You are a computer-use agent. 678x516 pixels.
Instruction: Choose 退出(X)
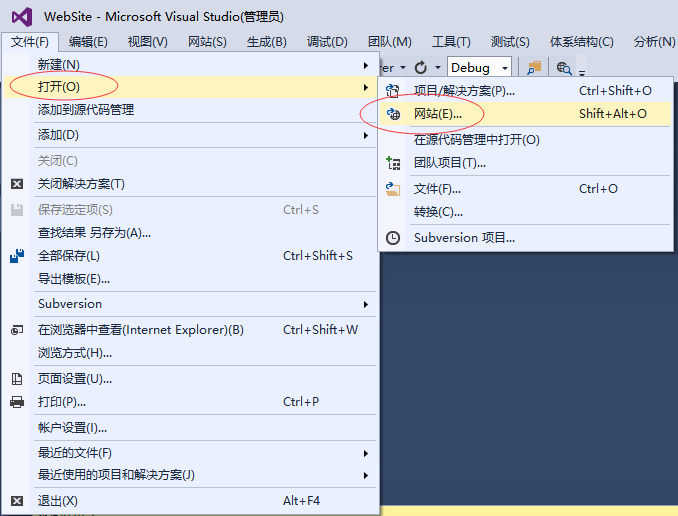click(x=190, y=501)
